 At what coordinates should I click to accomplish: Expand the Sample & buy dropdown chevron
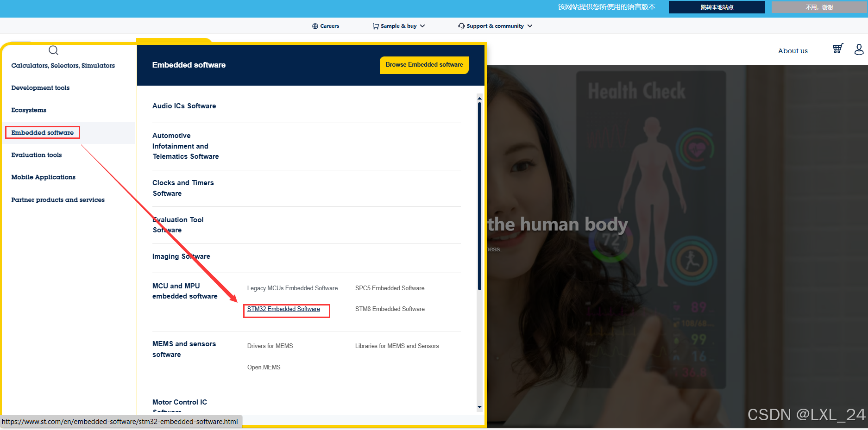coord(422,26)
